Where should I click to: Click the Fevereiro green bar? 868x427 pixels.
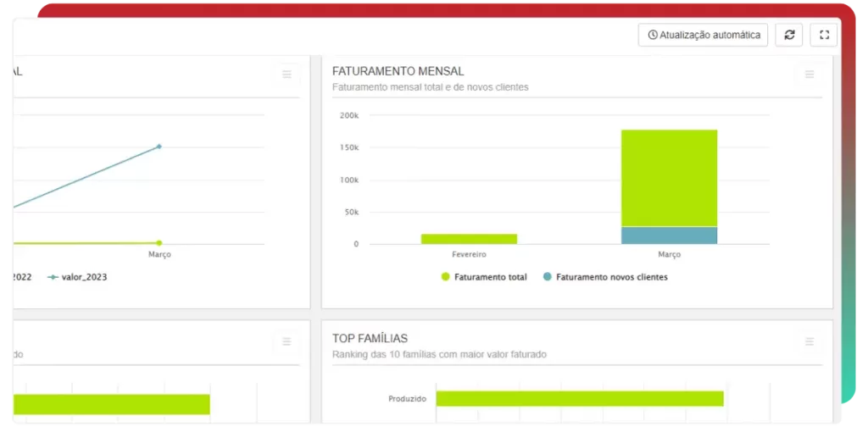469,239
